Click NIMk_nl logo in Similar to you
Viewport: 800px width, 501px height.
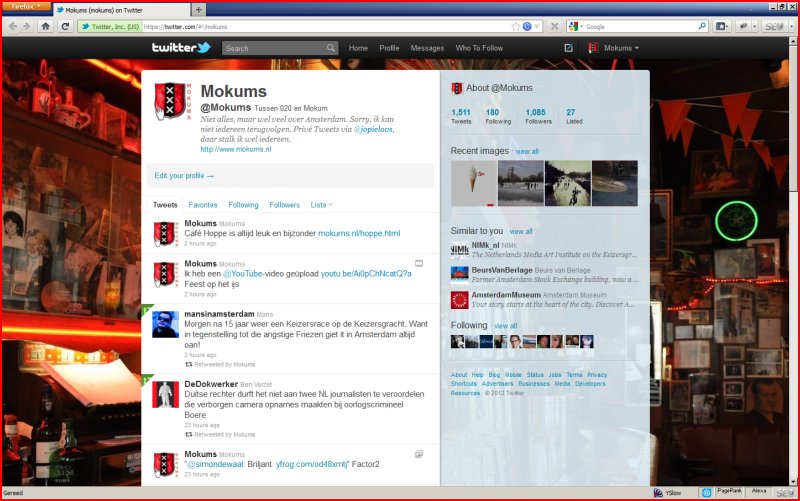pyautogui.click(x=459, y=249)
